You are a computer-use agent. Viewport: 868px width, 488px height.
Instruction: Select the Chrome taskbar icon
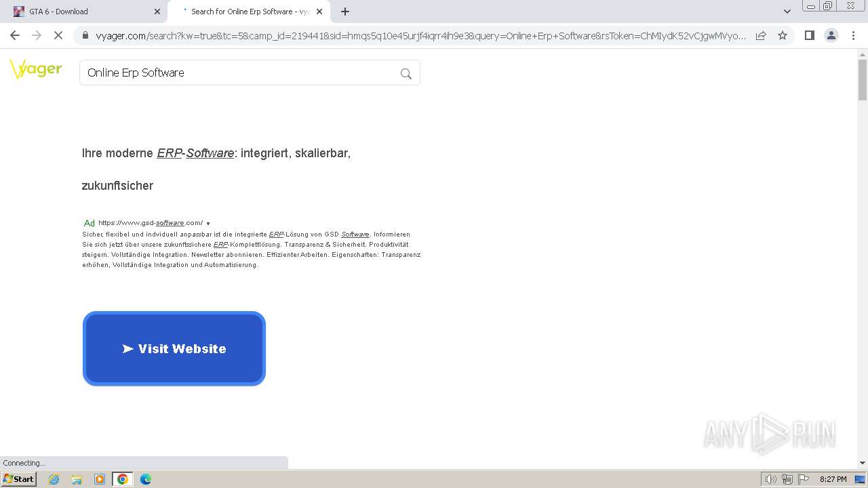pos(123,479)
